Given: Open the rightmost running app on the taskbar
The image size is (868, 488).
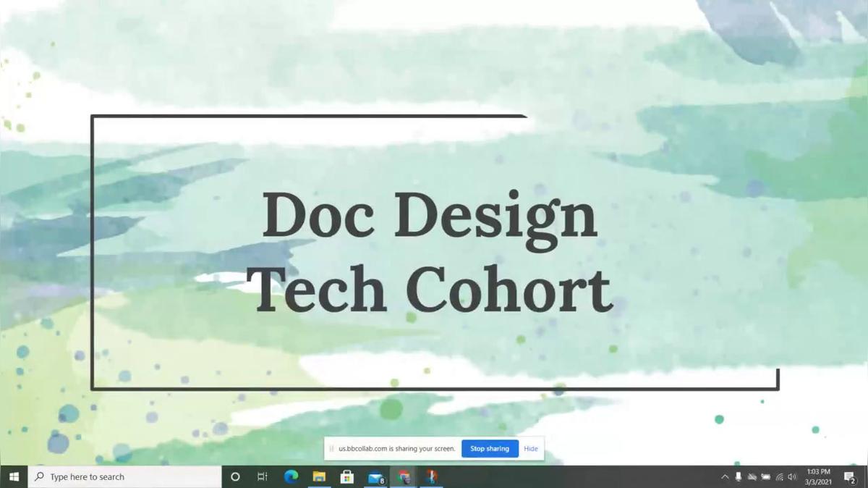Looking at the screenshot, I should pos(431,476).
